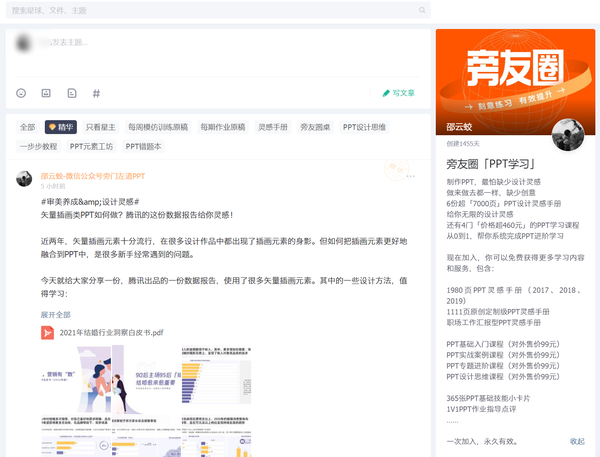Click the group owner's round avatar
The width and height of the screenshot is (600, 457).
click(568, 135)
